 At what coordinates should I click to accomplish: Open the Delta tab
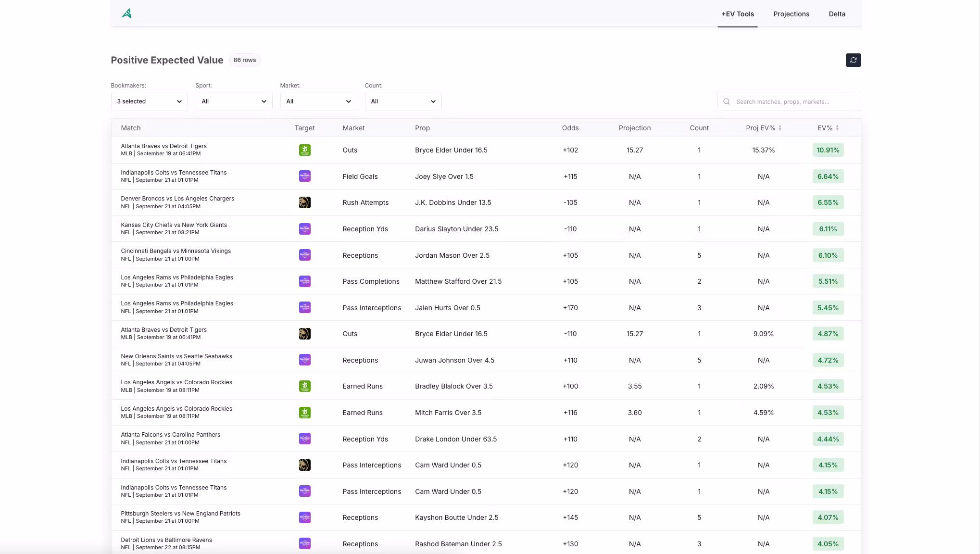click(x=837, y=14)
